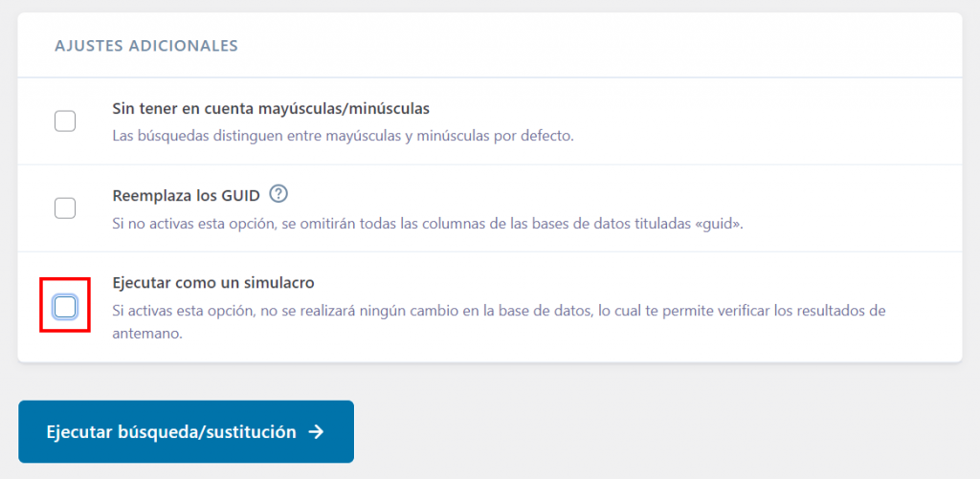Select the 'Ejecutar como un simulacro' title

[213, 283]
